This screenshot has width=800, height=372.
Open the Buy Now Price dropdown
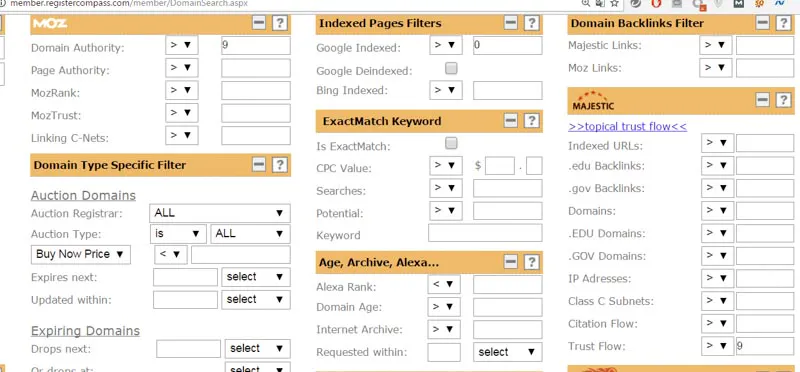coord(81,254)
